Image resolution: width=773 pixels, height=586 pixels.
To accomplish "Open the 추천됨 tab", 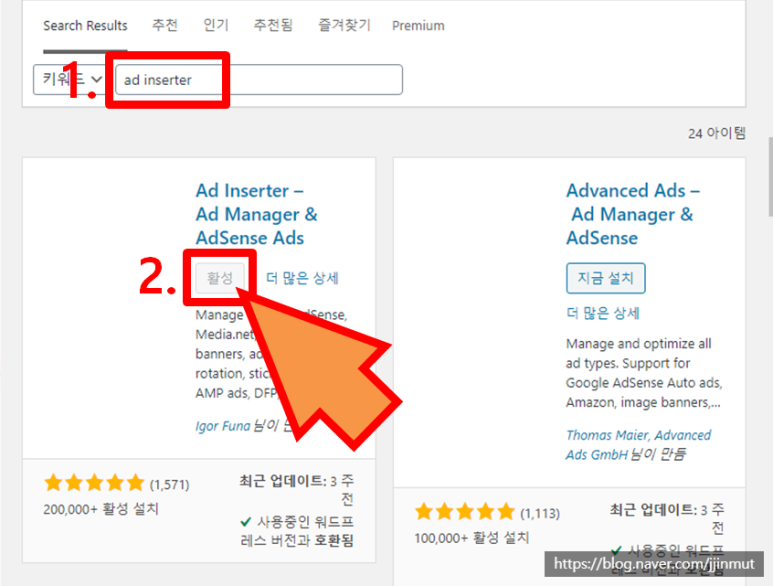I will click(x=273, y=25).
